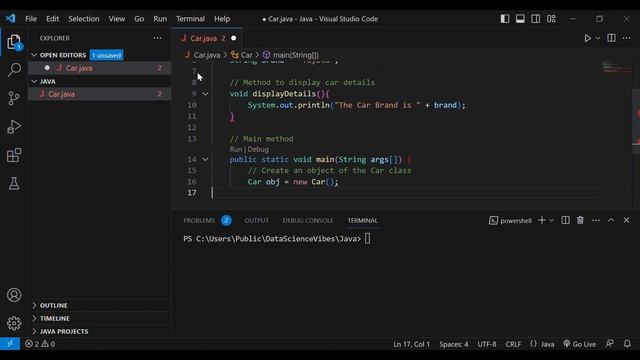The width and height of the screenshot is (640, 360).
Task: Click Go Live in status bar
Action: pos(580,344)
